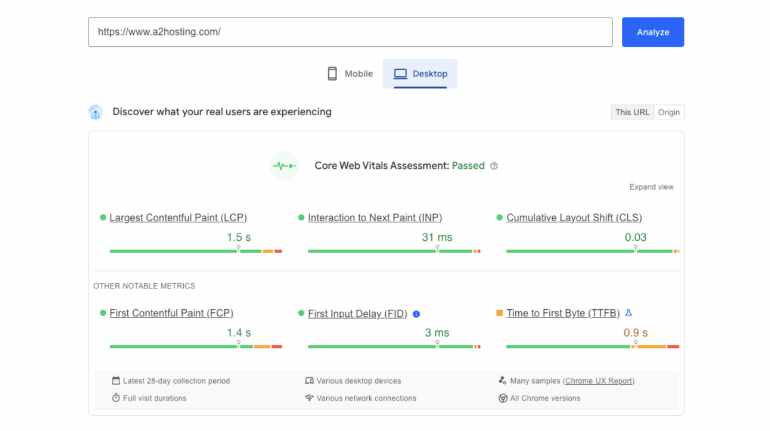Click the TTFB experimental flask icon
770x431 pixels.
click(x=629, y=313)
